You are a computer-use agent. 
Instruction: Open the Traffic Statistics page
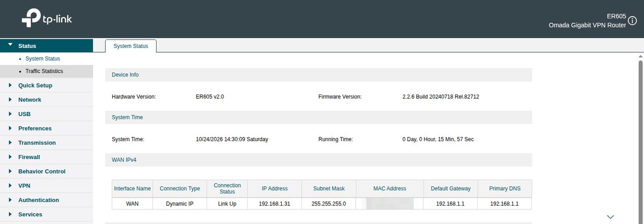click(44, 71)
